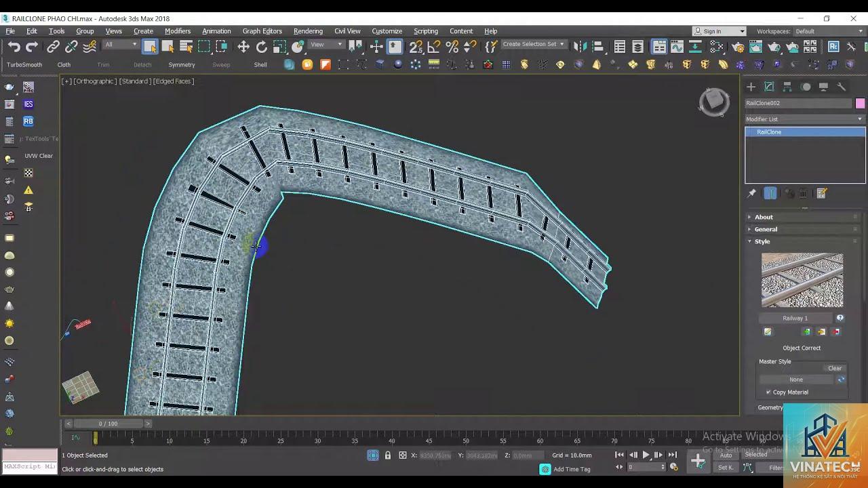868x488 pixels.
Task: Choose the Select and Scale tool
Action: coord(279,47)
